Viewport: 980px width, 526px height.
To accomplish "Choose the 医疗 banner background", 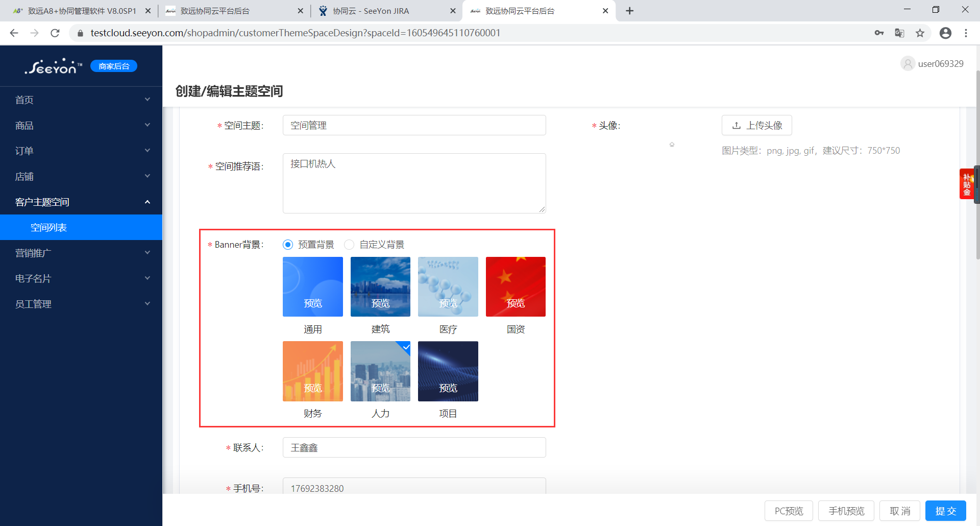I will [448, 286].
